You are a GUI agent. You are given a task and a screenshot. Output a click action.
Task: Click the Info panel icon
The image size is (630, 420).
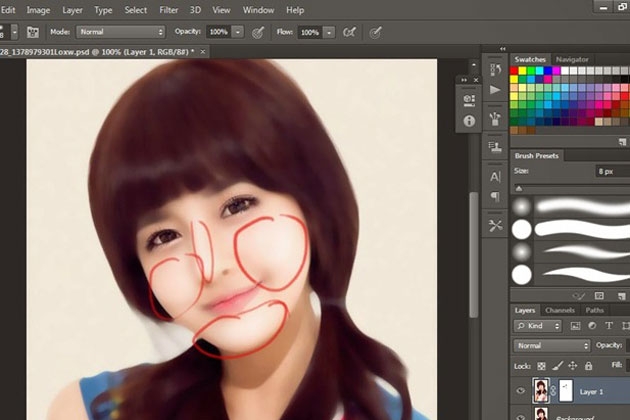point(469,121)
